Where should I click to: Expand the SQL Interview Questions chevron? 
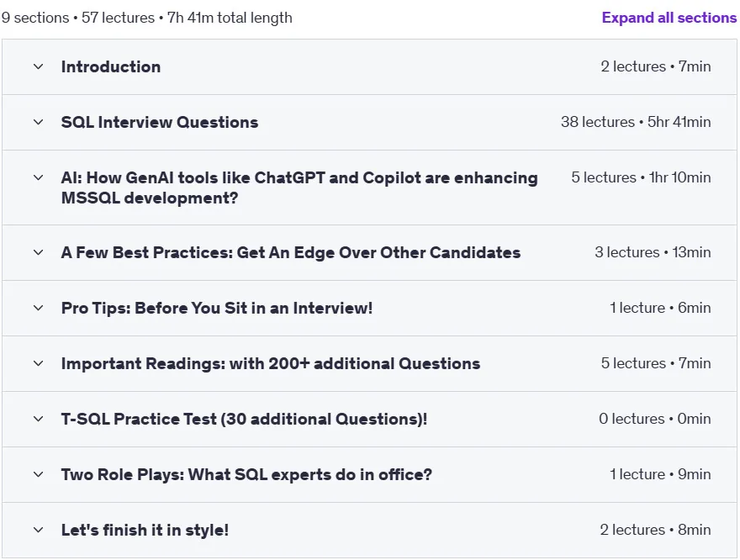tap(38, 122)
